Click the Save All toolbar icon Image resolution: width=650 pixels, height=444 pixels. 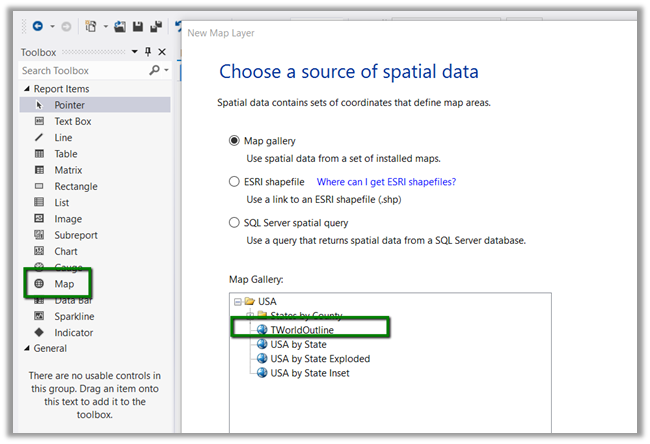(154, 26)
